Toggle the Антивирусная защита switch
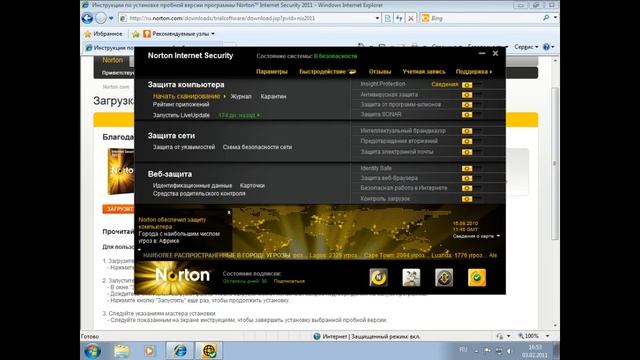 click(471, 95)
